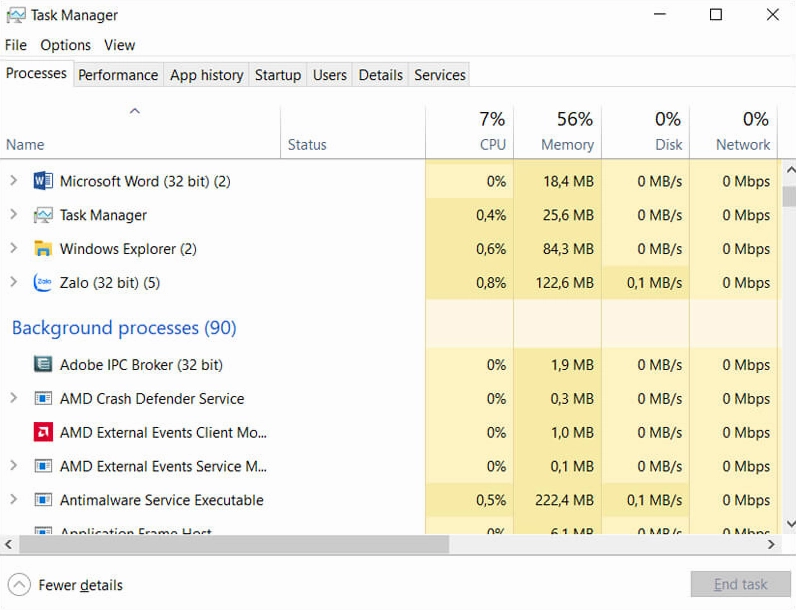Viewport: 796px width, 610px height.
Task: Minimize the Task Manager window
Action: (659, 14)
